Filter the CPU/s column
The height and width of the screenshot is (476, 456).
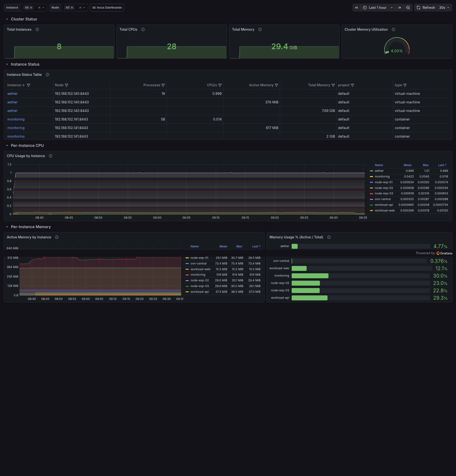(x=220, y=85)
